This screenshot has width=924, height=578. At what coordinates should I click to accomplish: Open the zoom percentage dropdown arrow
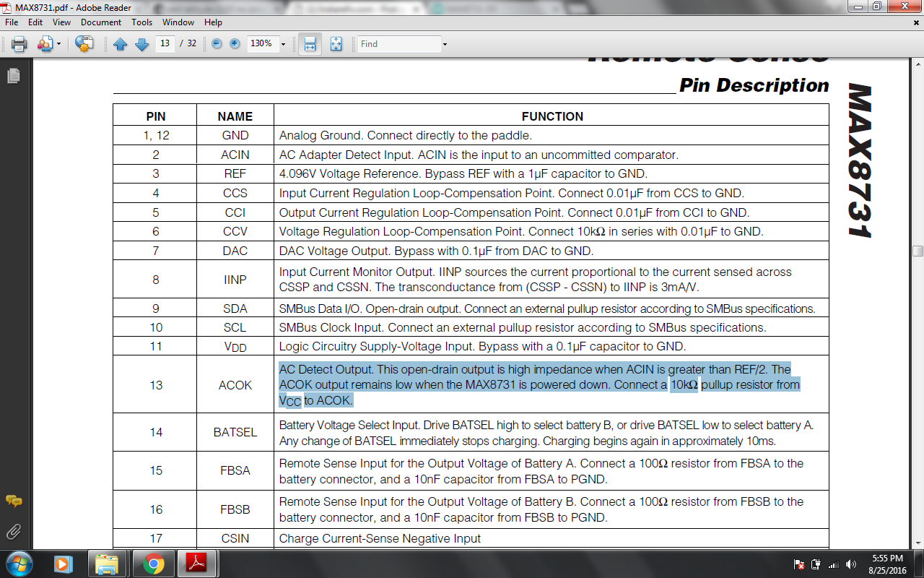coord(283,44)
